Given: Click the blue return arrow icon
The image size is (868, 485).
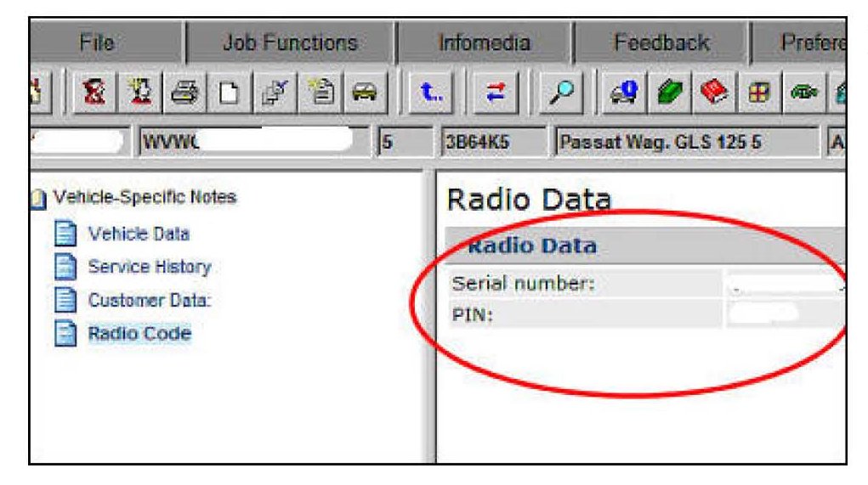Looking at the screenshot, I should pyautogui.click(x=431, y=90).
